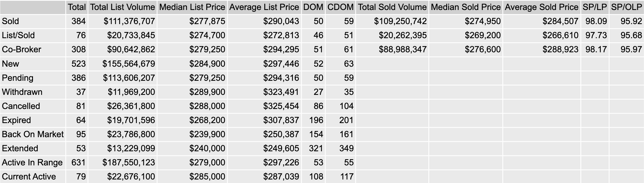Image resolution: width=644 pixels, height=183 pixels.
Task: Click the SP/OLP column header
Action: (626, 7)
